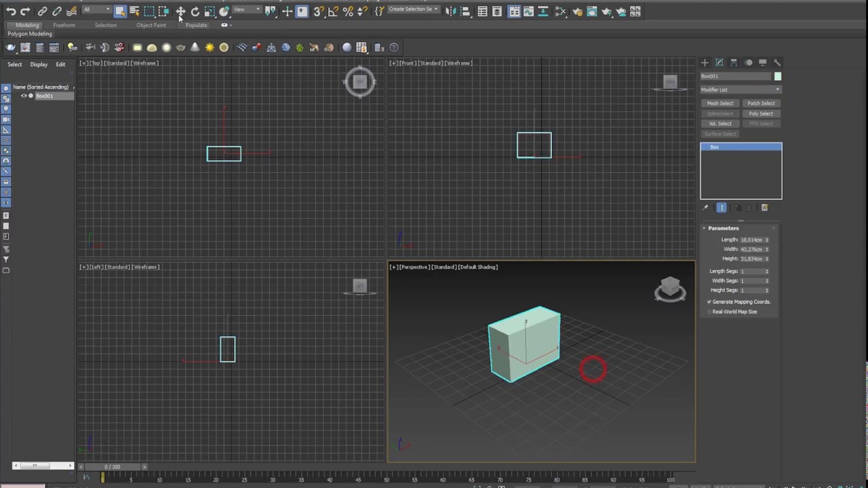Click the Mesh Select button
The image size is (868, 488).
pos(720,104)
